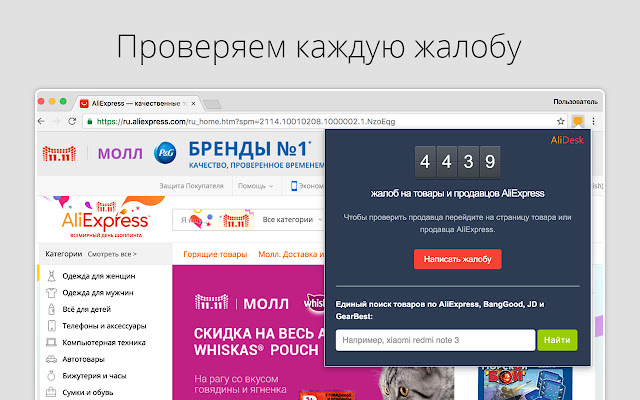Click the browser forward arrow

[57, 121]
